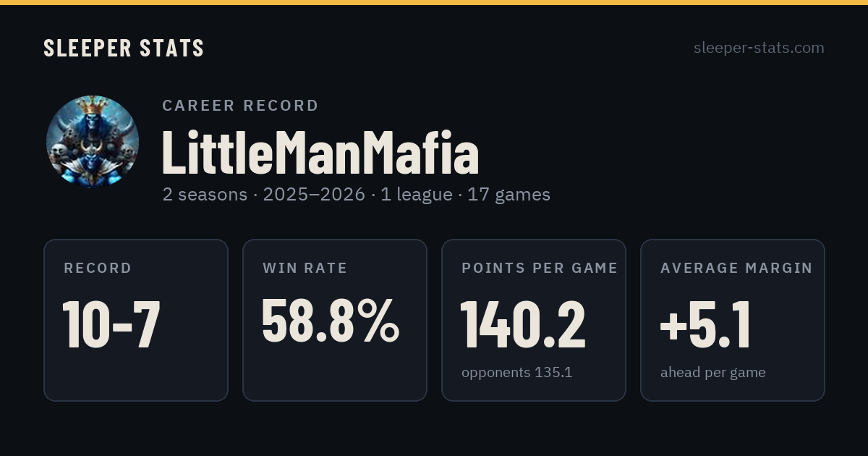This screenshot has width=868, height=456.
Task: Click the 58.8% win rate value
Action: click(331, 321)
